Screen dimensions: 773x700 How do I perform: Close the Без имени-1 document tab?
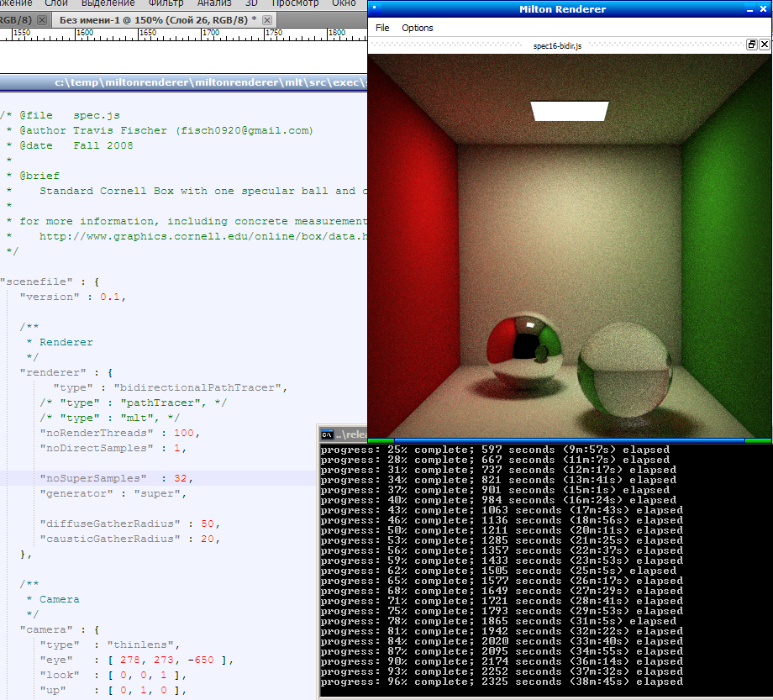[x=267, y=19]
